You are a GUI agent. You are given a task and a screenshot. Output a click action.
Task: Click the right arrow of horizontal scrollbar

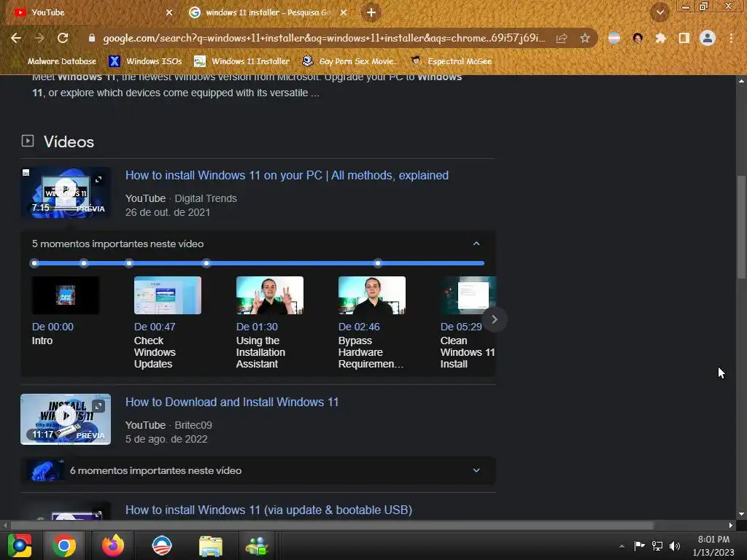(x=731, y=525)
